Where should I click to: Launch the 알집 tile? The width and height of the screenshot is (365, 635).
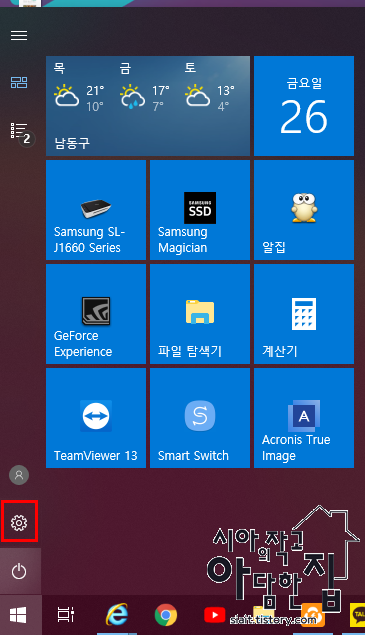[304, 210]
